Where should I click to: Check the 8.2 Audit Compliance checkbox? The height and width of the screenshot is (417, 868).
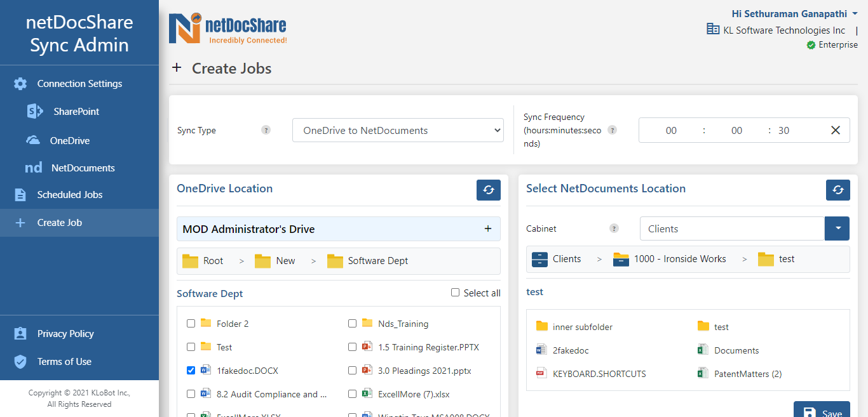[x=191, y=394]
